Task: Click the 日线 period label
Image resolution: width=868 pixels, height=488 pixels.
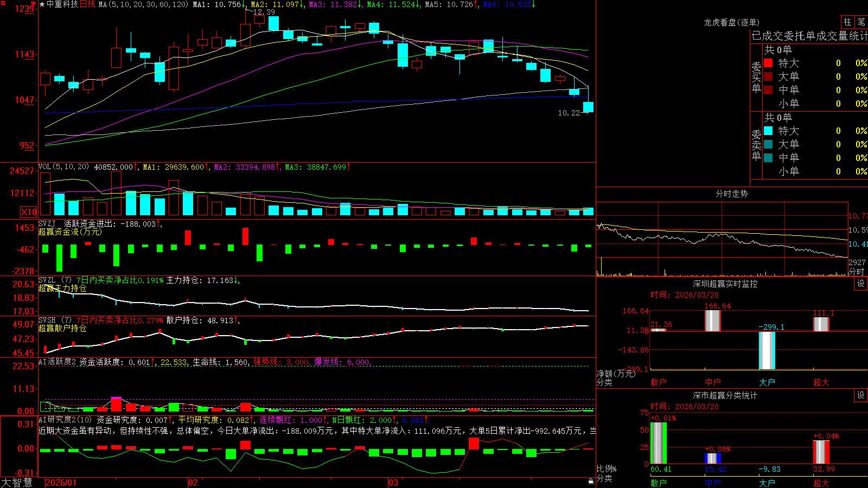Action: pos(87,4)
